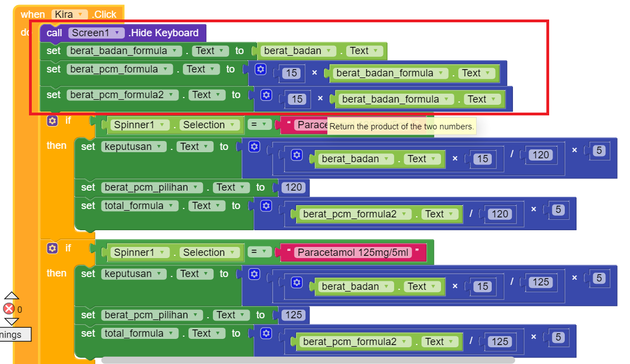Click the gear on berat_pcm_formula2 multiplication block
This screenshot has width=630, height=364.
[x=265, y=95]
